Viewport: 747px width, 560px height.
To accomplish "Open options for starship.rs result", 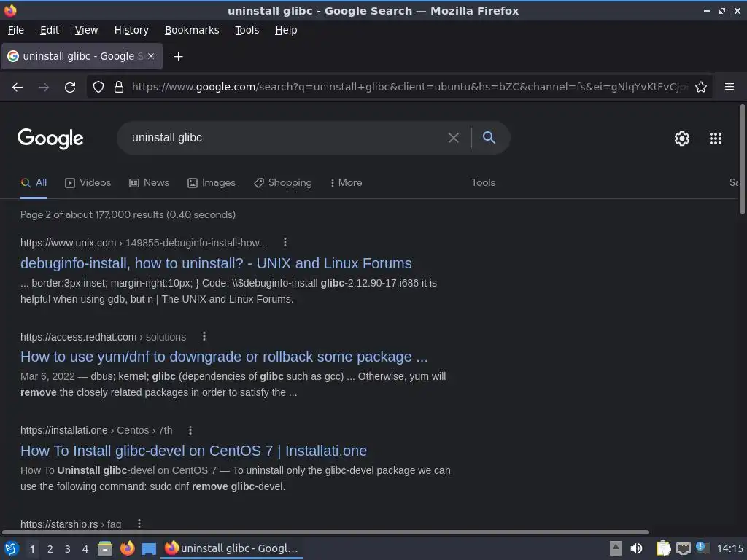I will (x=139, y=524).
